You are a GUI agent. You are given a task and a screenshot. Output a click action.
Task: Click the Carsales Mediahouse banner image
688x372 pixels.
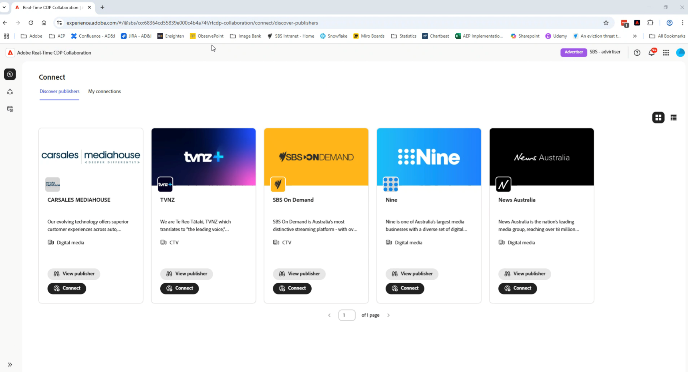91,157
